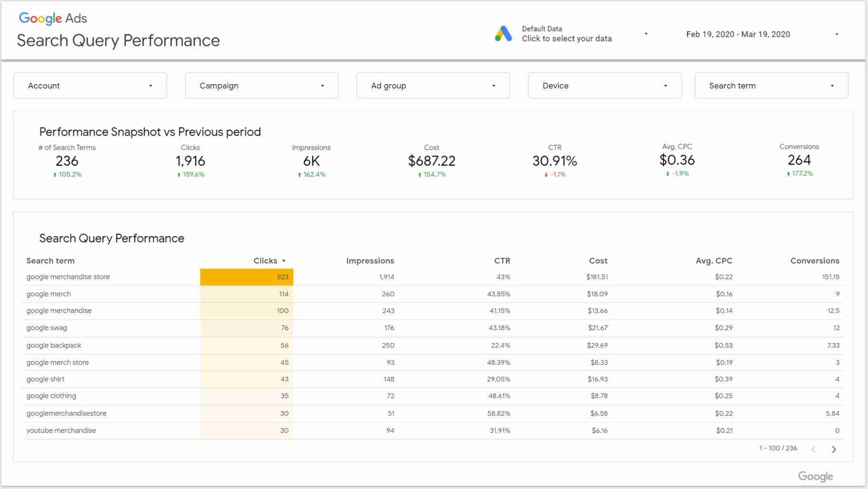The height and width of the screenshot is (489, 868).
Task: Click the 1 - 100 / 236 pagination text
Action: tap(778, 448)
